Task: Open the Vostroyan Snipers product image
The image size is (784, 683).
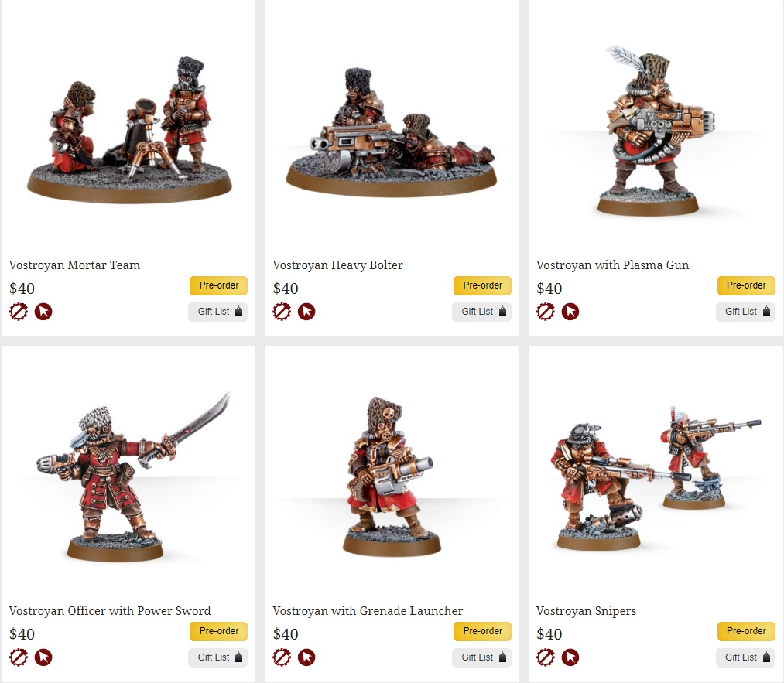Action: coord(655,477)
